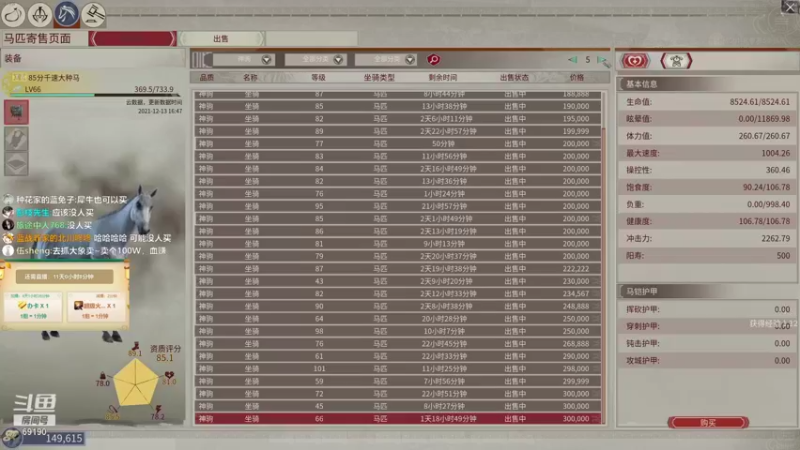The image size is (800, 450).
Task: Switch to the 出售 sell tab
Action: 221,38
